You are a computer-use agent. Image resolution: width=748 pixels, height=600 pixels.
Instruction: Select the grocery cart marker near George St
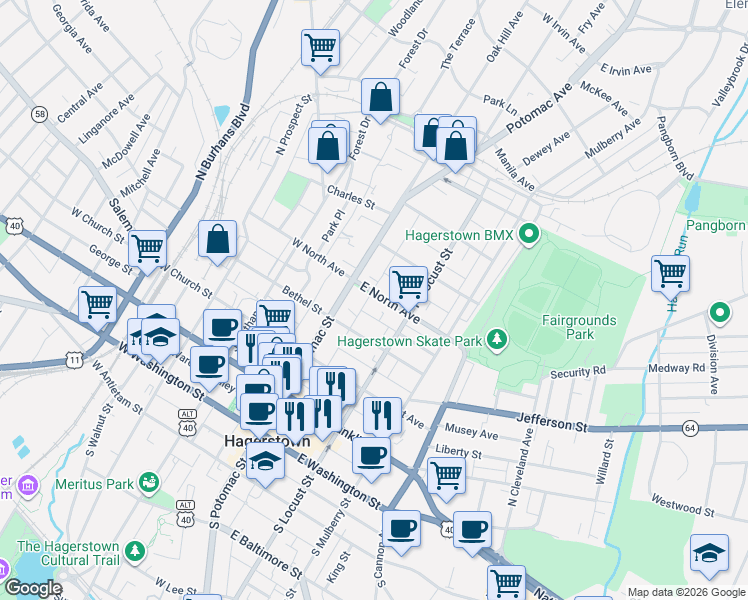tap(147, 248)
